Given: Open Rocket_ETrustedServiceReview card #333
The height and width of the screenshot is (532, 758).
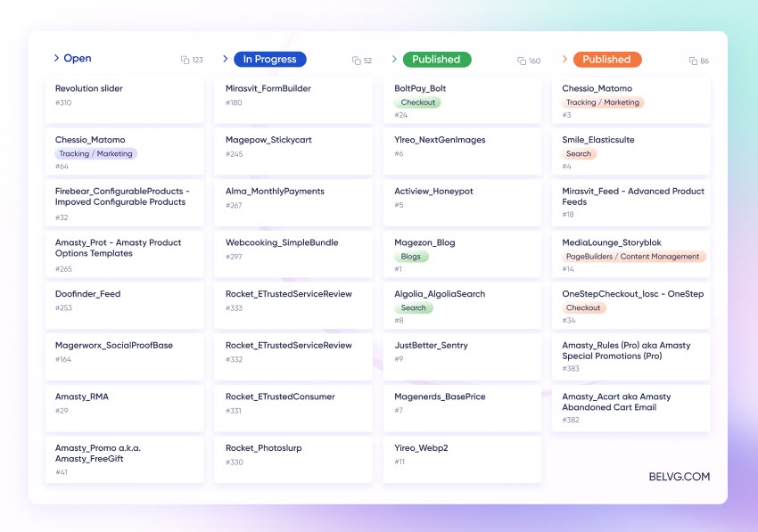Looking at the screenshot, I should point(293,306).
